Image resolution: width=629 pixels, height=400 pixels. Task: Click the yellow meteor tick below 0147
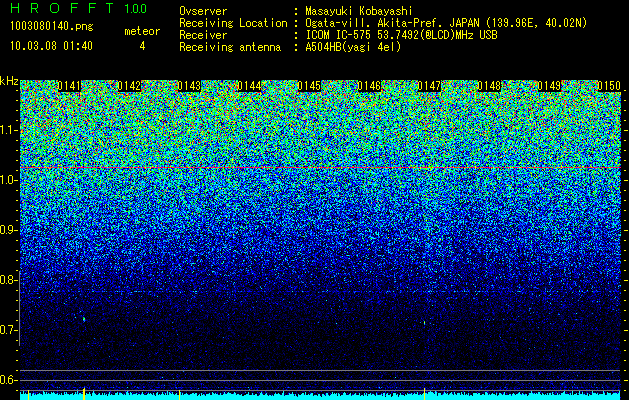[x=424, y=392]
